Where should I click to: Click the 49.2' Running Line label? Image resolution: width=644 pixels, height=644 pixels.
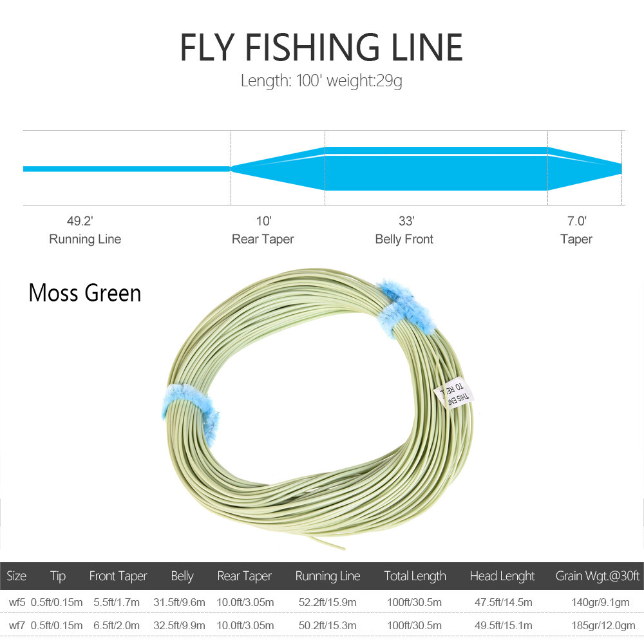84,230
